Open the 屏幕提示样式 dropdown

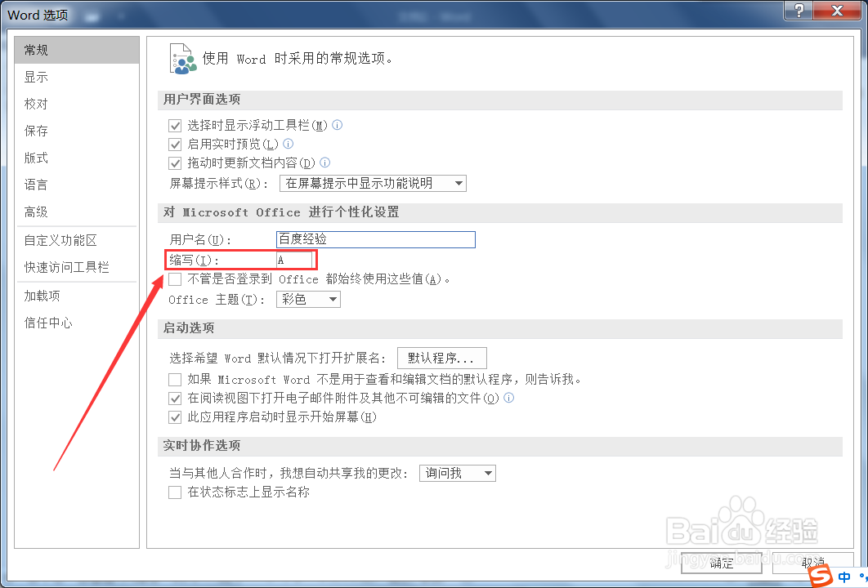coord(373,183)
